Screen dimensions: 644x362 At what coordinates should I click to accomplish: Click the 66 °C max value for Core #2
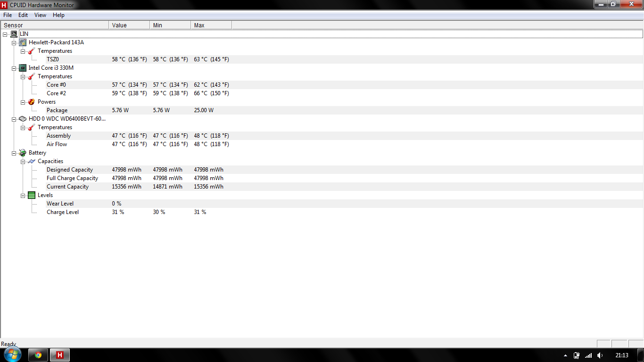tap(211, 93)
